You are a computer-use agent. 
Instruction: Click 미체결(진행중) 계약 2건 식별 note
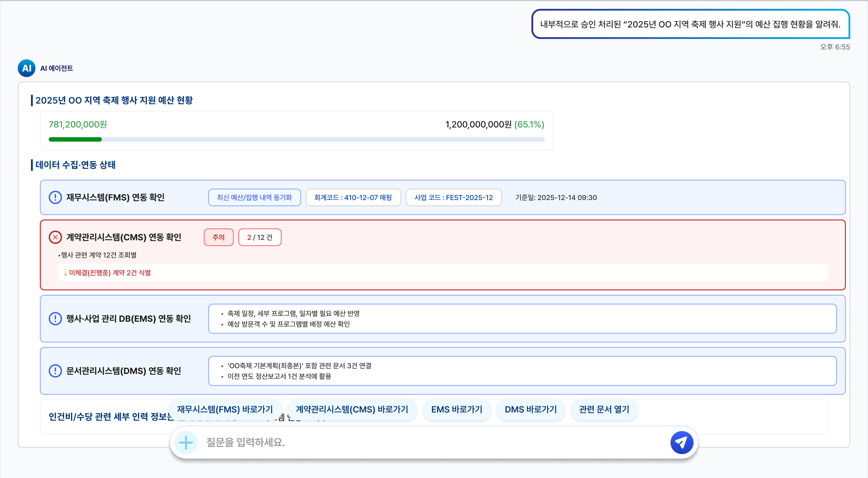110,272
